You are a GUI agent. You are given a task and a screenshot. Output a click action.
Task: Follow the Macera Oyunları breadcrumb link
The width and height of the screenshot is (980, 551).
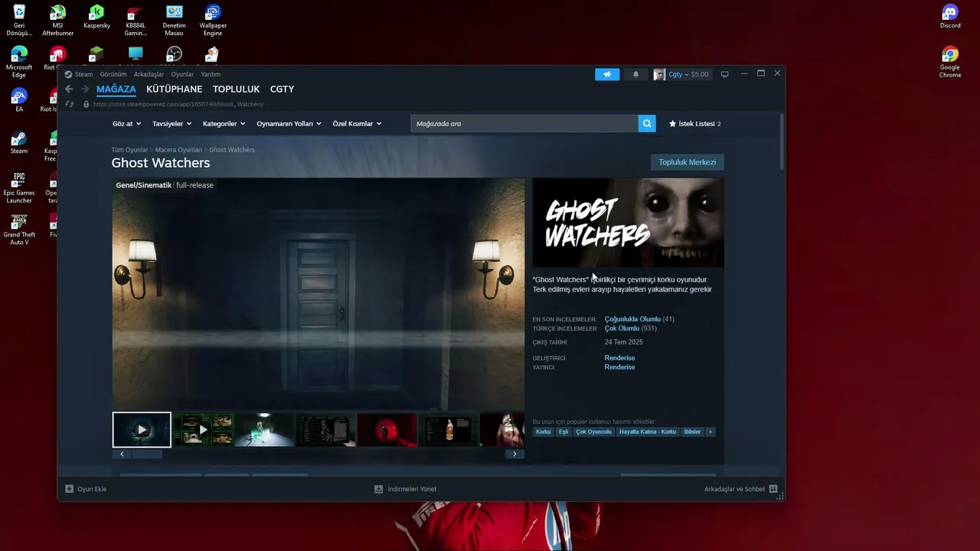point(178,150)
